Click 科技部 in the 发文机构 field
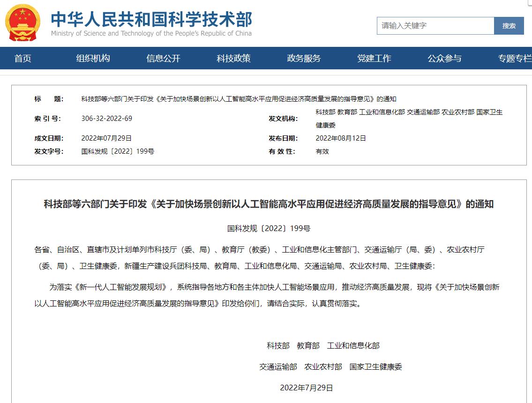This screenshot has width=532, height=403. pyautogui.click(x=325, y=112)
